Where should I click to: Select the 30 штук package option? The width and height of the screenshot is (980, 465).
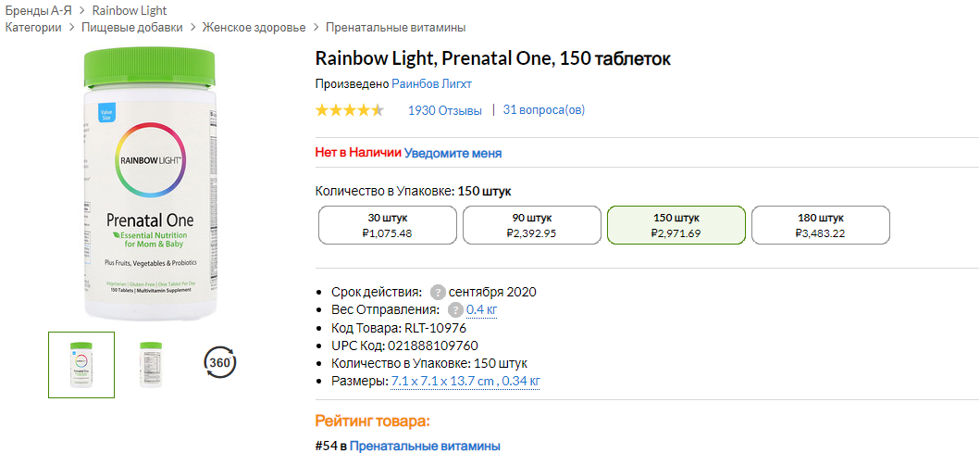point(388,225)
